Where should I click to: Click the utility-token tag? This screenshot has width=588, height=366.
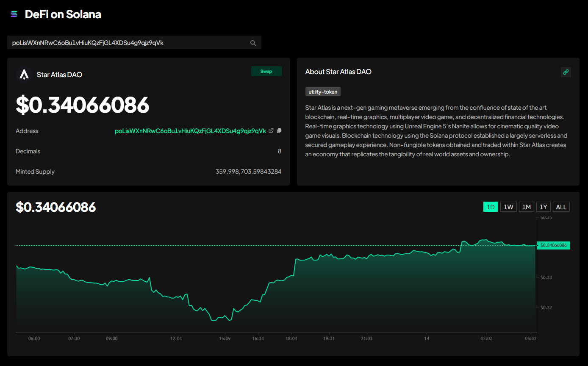(323, 91)
